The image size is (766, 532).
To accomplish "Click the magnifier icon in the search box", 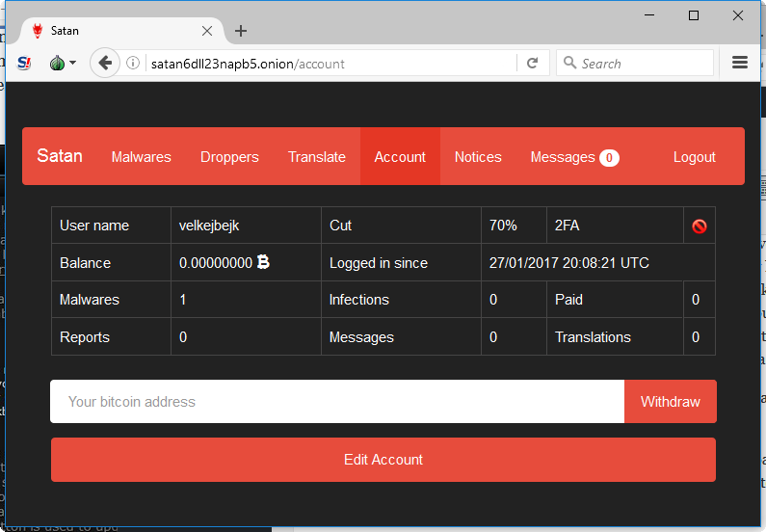I will click(569, 63).
